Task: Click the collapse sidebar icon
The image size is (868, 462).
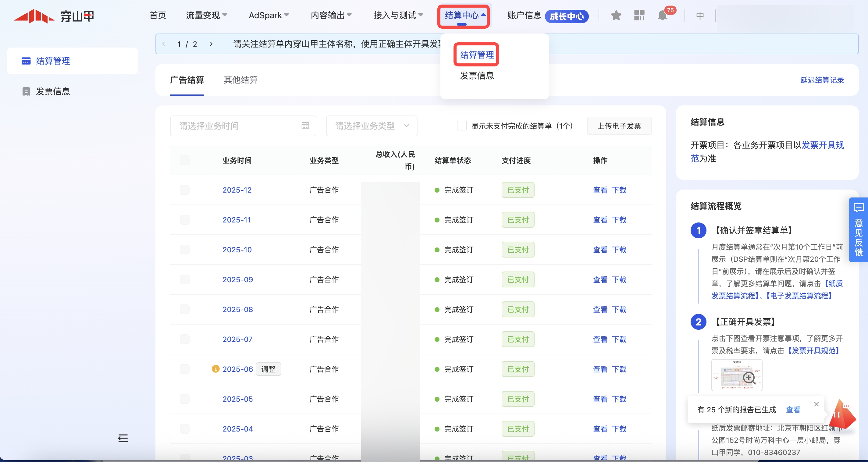Action: click(123, 438)
